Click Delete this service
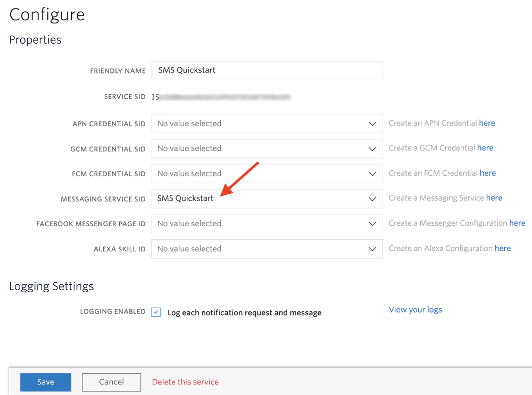The width and height of the screenshot is (532, 395). tap(185, 382)
